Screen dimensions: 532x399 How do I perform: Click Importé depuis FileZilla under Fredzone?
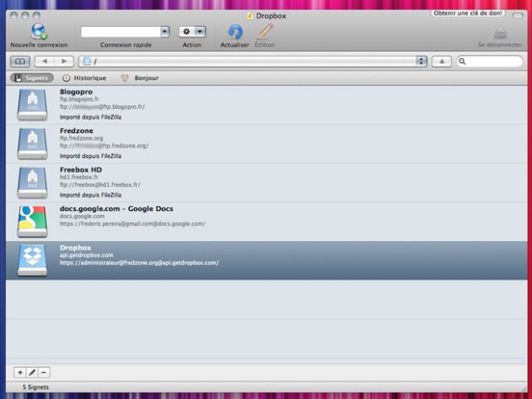[91, 156]
